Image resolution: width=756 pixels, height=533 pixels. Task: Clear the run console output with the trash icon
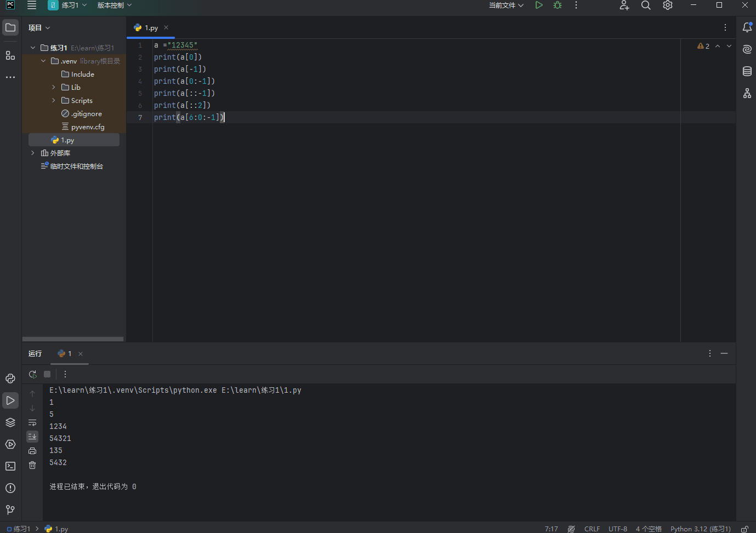pos(32,465)
